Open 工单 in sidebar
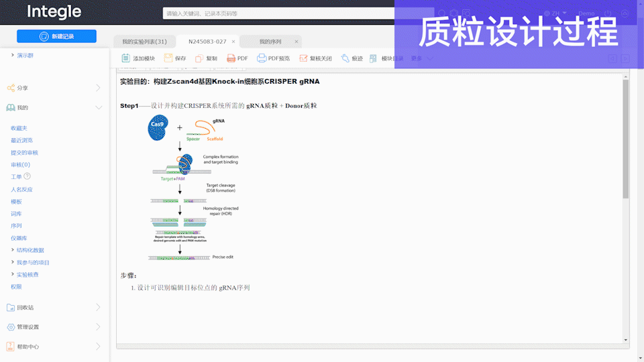Screen dimensions: 644x362 [x=16, y=177]
